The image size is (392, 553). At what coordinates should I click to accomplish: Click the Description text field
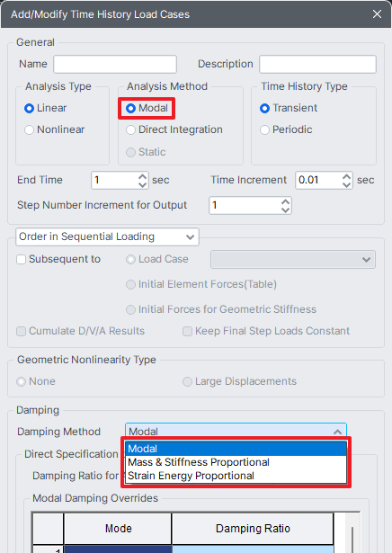[317, 64]
